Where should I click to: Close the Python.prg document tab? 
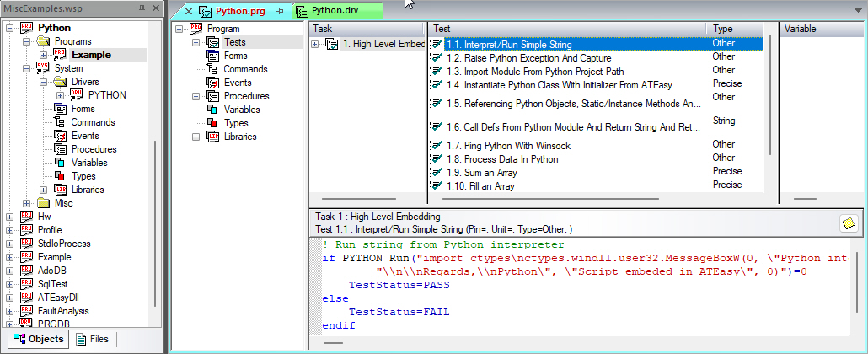(x=189, y=11)
